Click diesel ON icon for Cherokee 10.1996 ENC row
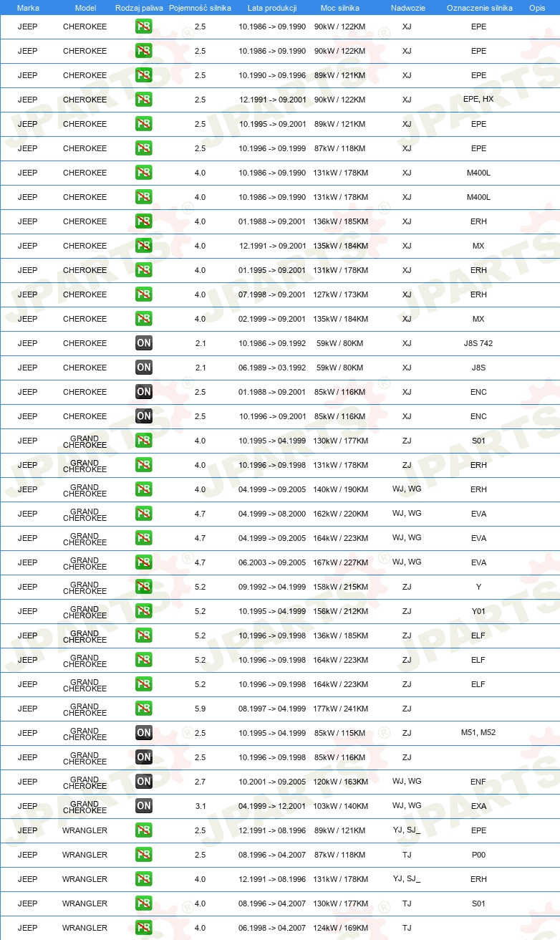Screen dimensions: 560x940 [143, 416]
